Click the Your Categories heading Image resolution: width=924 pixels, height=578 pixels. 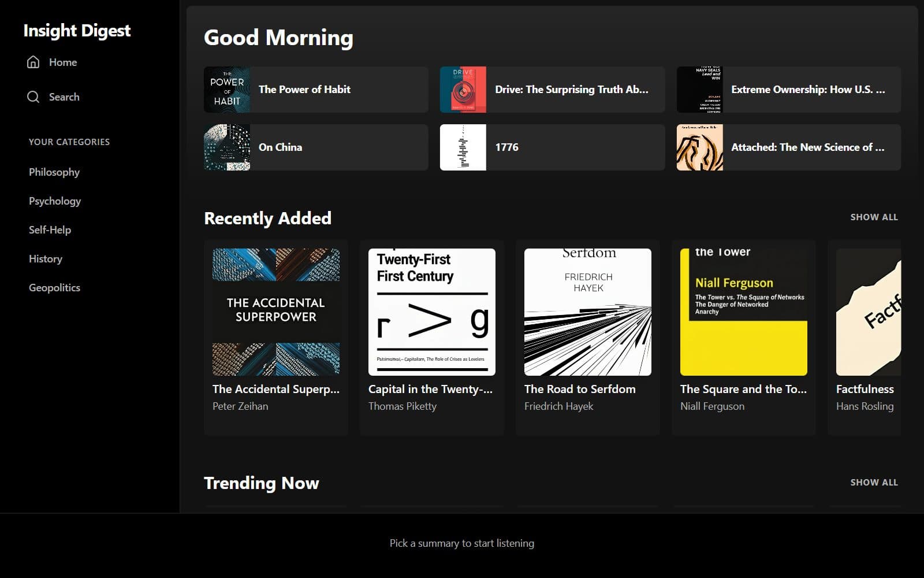coord(69,142)
